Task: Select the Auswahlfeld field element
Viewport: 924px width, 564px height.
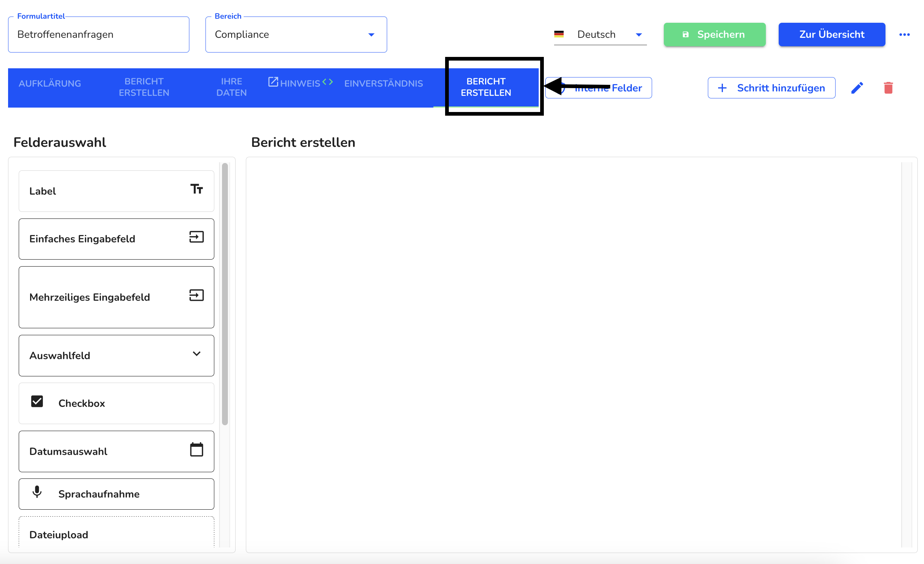Action: pos(117,355)
